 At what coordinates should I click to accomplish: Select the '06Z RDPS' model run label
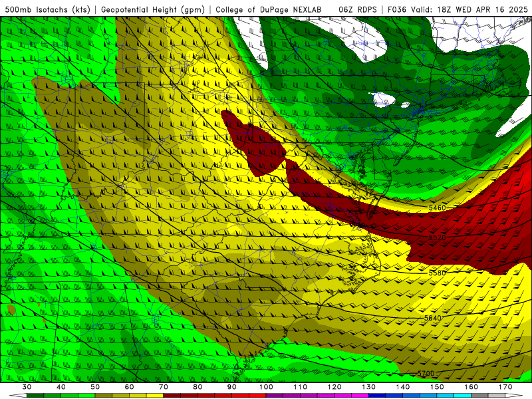[358, 9]
